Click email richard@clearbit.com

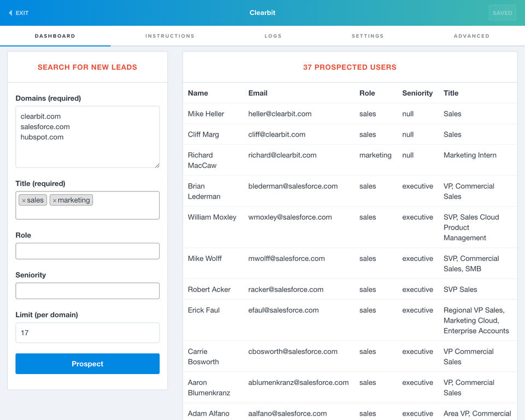click(x=282, y=155)
